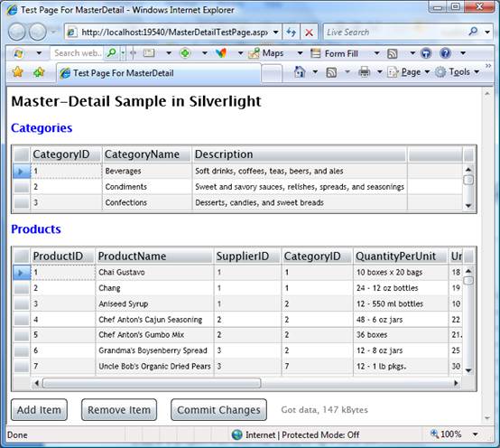Click the blue help question mark icon
Viewport: 500px width, 448px height.
click(445, 53)
